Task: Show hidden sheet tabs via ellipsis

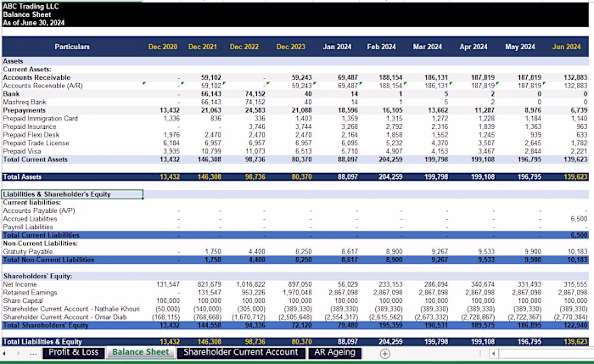Action: pyautogui.click(x=33, y=354)
